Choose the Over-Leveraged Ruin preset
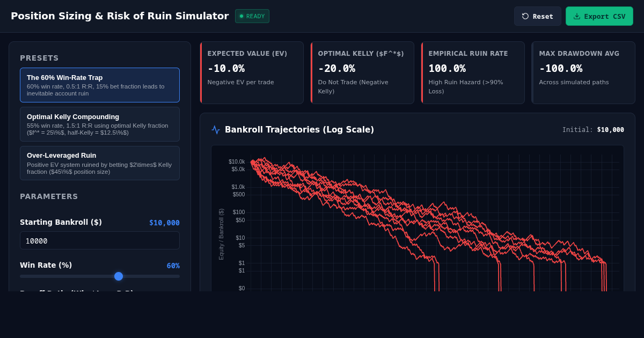The width and height of the screenshot is (644, 338). pyautogui.click(x=100, y=163)
